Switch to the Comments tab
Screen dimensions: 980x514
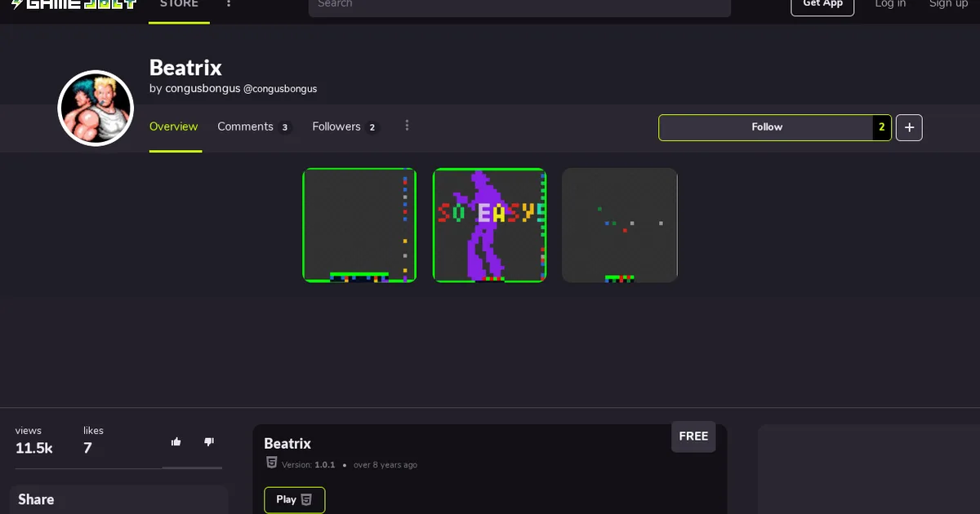pos(253,126)
